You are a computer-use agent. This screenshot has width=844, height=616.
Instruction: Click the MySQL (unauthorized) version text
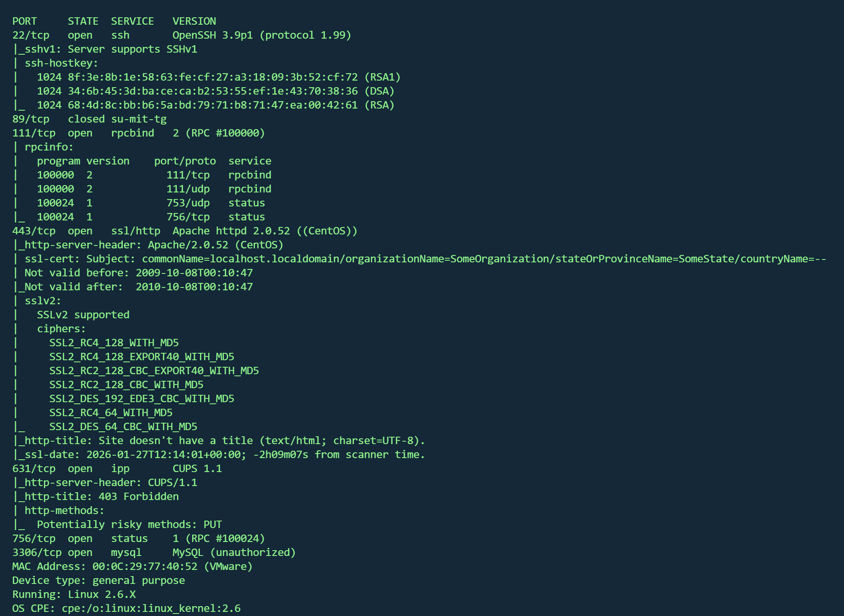[x=234, y=553]
